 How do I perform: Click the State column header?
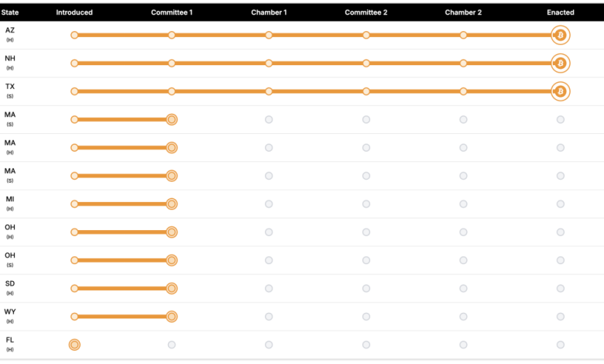10,12
